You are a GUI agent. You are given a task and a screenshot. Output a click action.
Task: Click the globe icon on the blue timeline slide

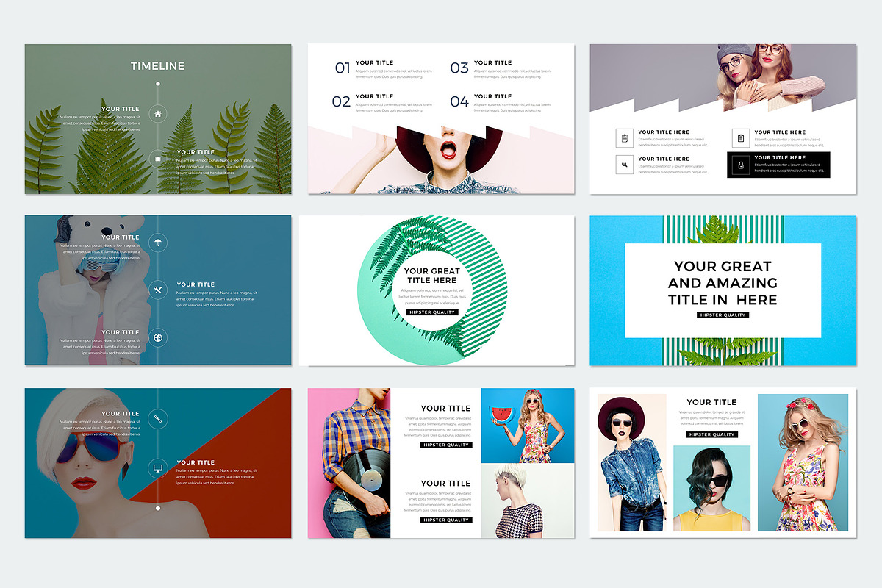tap(158, 337)
